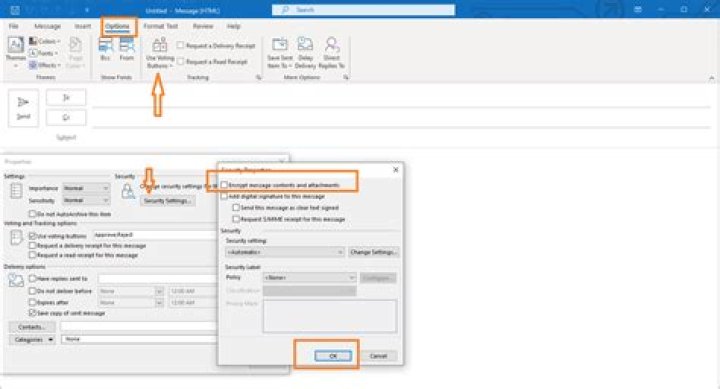Image resolution: width=720 pixels, height=389 pixels.
Task: Open the Sensitivity dropdown in Properties
Action: tap(86, 200)
